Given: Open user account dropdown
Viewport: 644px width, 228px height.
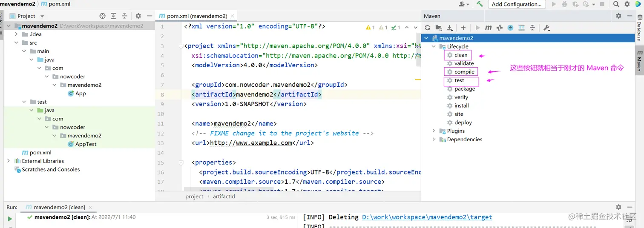Looking at the screenshot, I should coord(464,4).
